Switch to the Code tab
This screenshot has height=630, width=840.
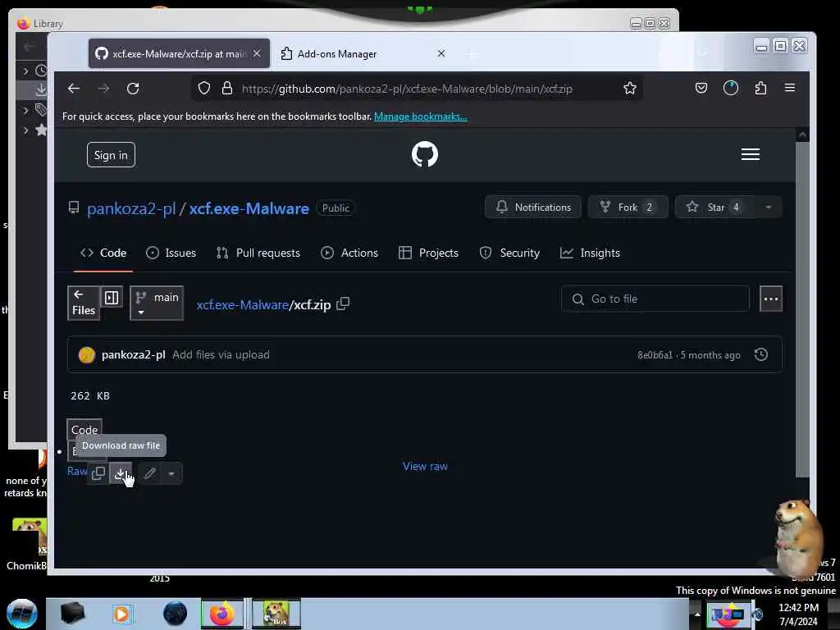pos(103,253)
